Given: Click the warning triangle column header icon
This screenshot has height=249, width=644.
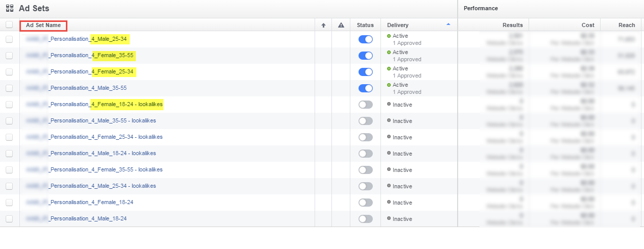Looking at the screenshot, I should click(341, 25).
